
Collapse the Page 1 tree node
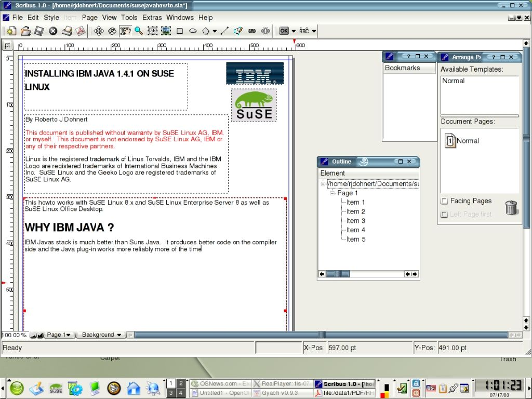click(332, 193)
